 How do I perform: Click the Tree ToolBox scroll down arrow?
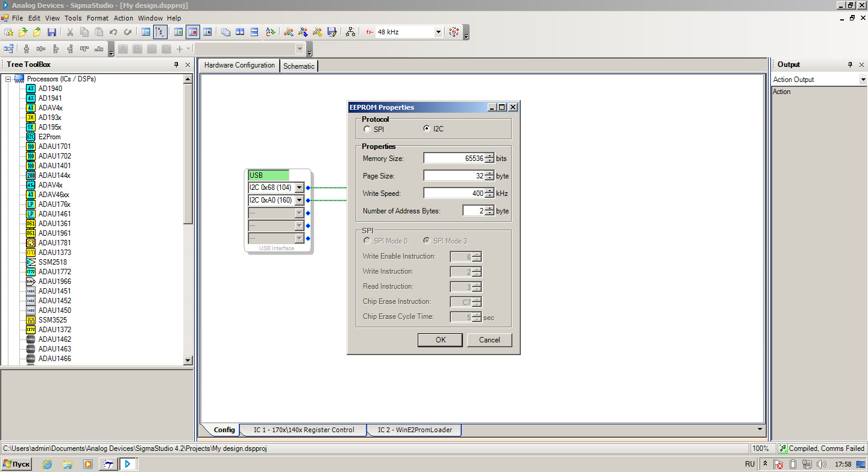187,360
